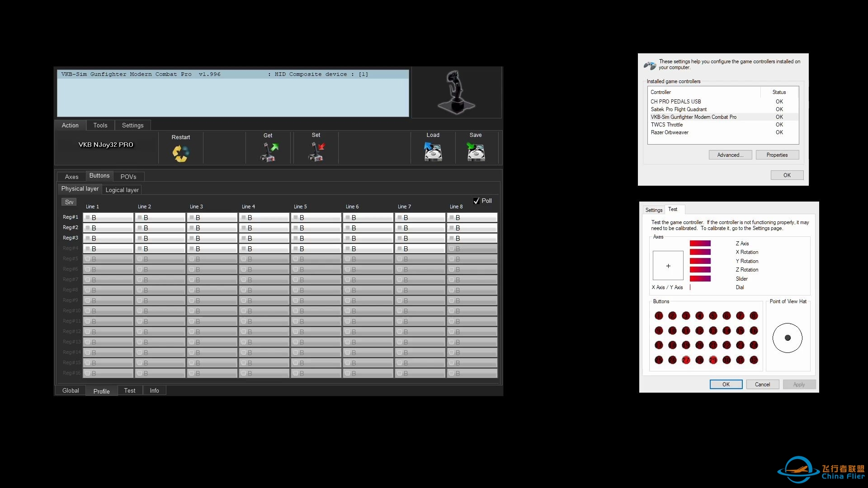868x488 pixels.
Task: Toggle Reg#1 Line 1 button checkbox
Action: pos(88,217)
